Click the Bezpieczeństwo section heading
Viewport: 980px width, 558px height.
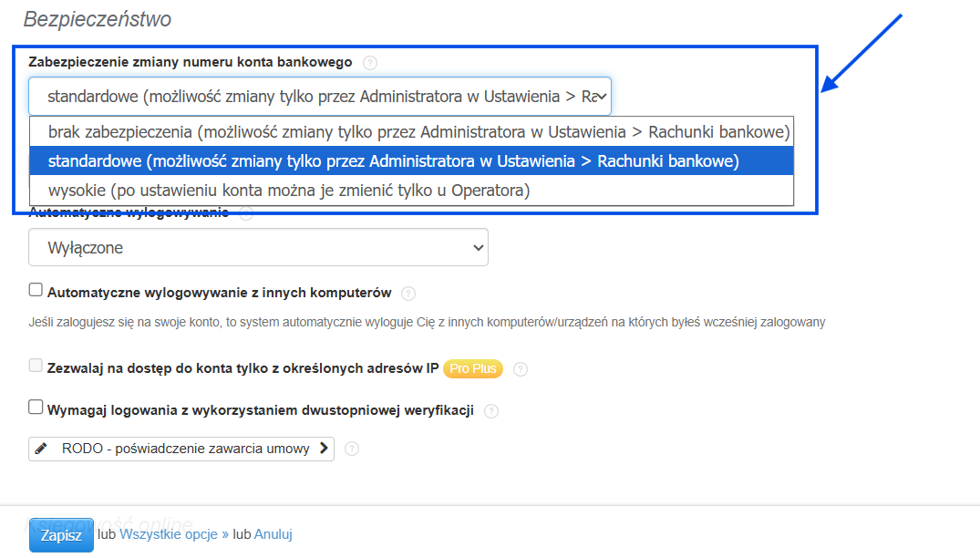[98, 19]
